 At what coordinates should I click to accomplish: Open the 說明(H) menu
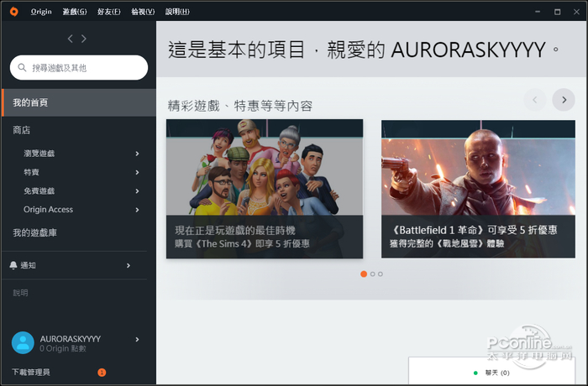pos(177,12)
